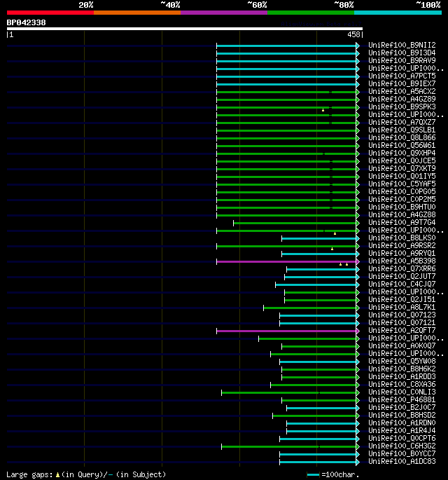Open hit UniRef100_B9RAV9
This screenshot has height=480, width=448.
(402, 60)
